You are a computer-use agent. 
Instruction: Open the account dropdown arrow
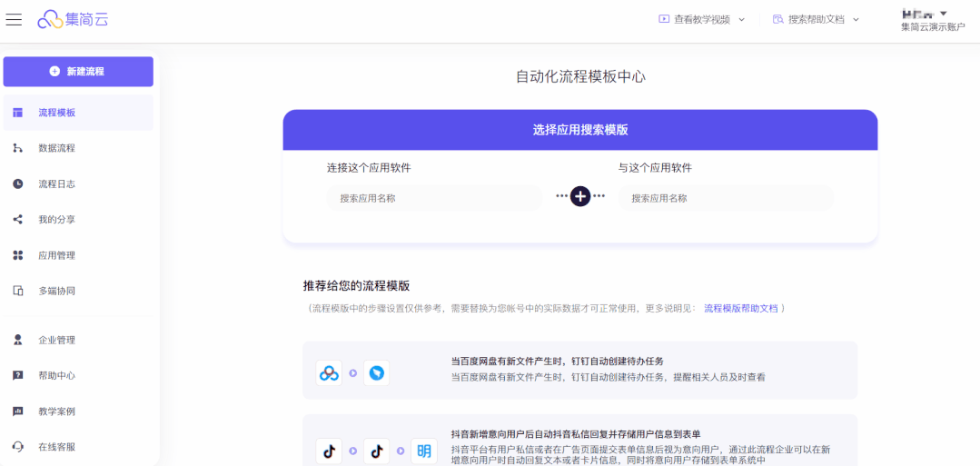944,13
